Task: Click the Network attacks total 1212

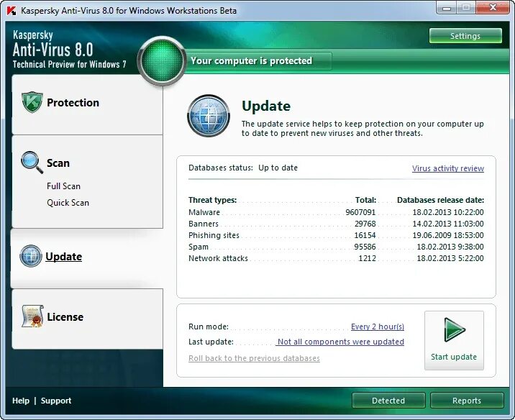Action: click(367, 258)
